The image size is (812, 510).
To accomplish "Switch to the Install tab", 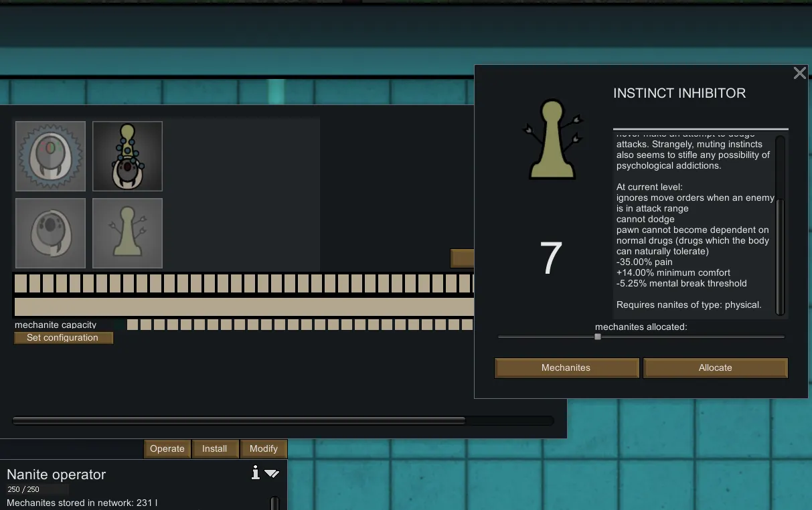I will tap(215, 449).
